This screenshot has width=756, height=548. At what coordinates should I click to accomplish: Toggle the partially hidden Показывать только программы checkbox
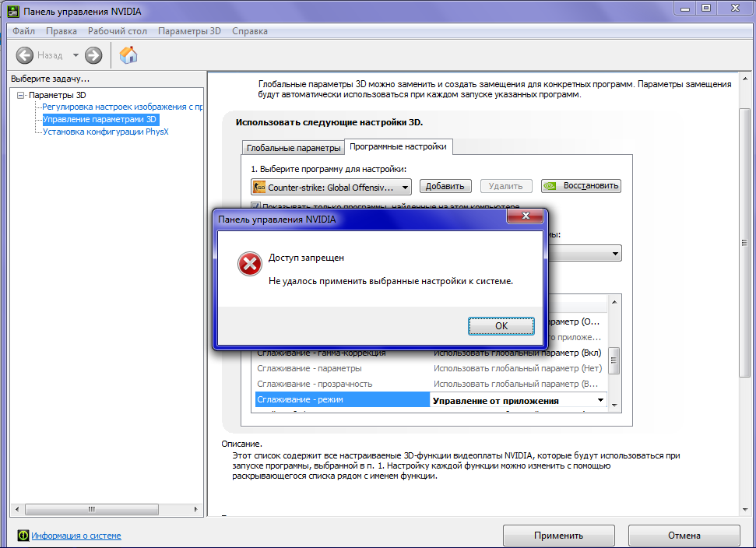[255, 205]
